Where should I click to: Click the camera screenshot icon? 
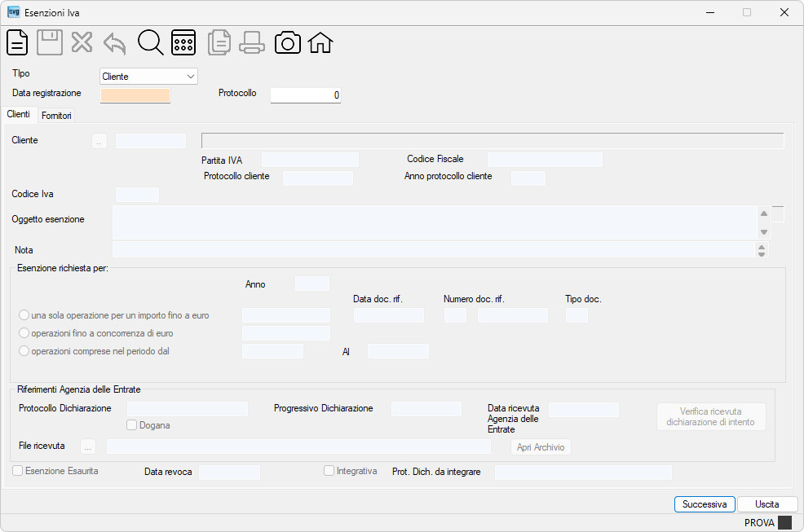click(288, 42)
